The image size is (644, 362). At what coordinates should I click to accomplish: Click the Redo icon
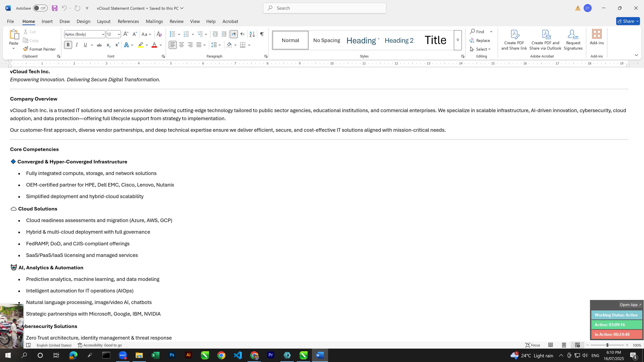[77, 8]
